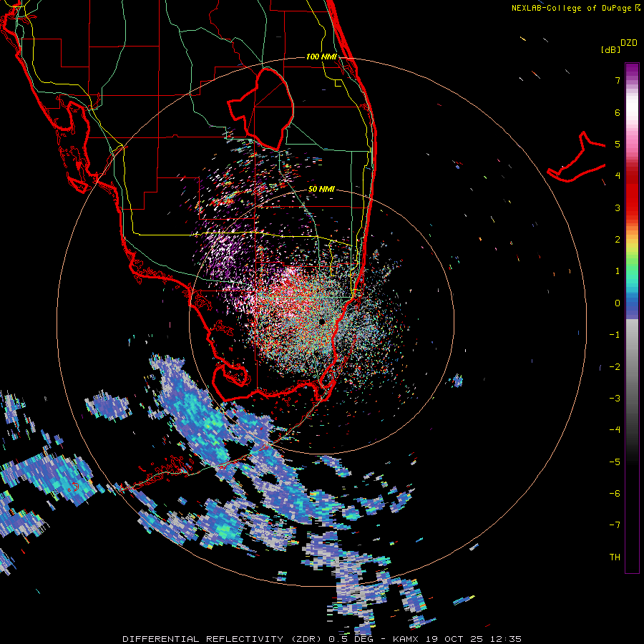Click the 50 NMI range ring label
644x644 pixels.
click(x=321, y=189)
